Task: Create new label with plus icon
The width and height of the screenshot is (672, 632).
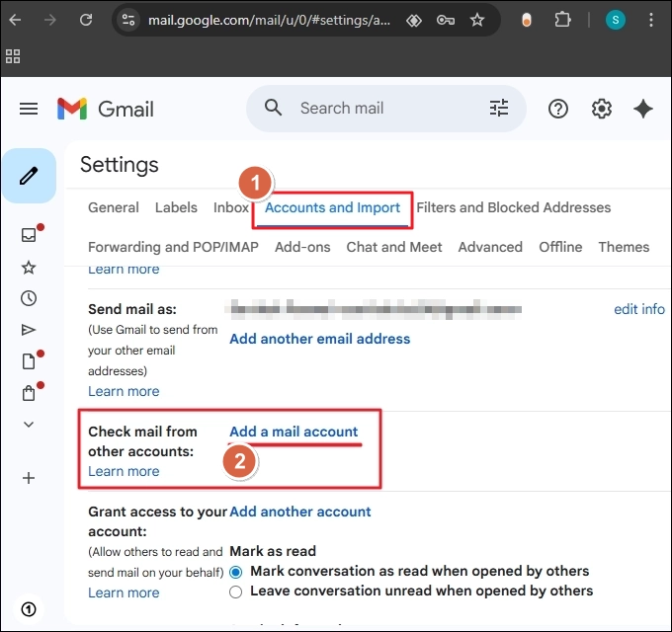Action: click(x=29, y=478)
